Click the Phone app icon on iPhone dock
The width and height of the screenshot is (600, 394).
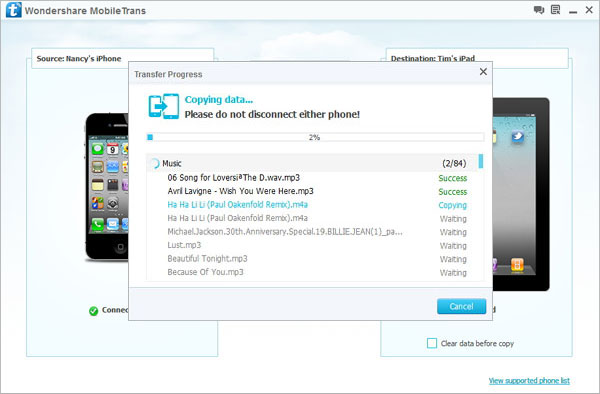97,224
